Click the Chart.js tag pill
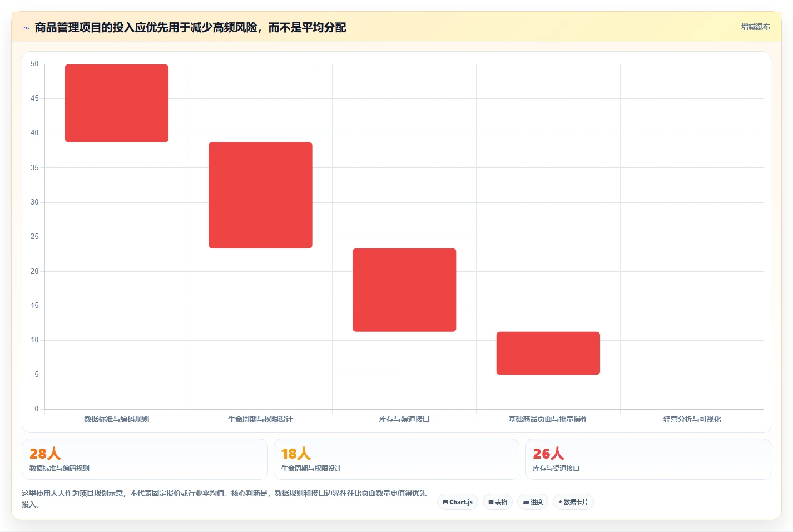 (458, 502)
